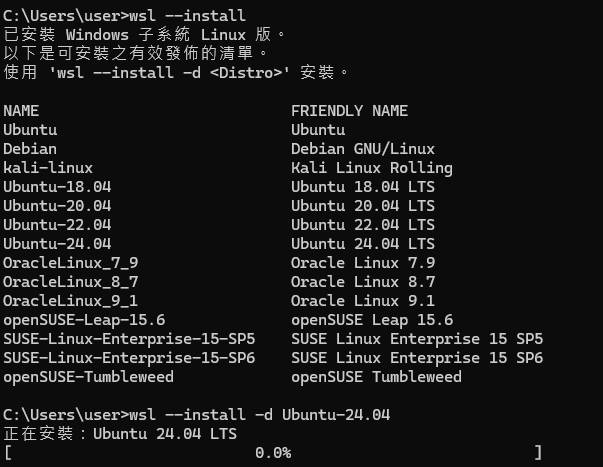Click the openSUSE-Tumbleweed name entry
603x467 pixels.
point(88,377)
